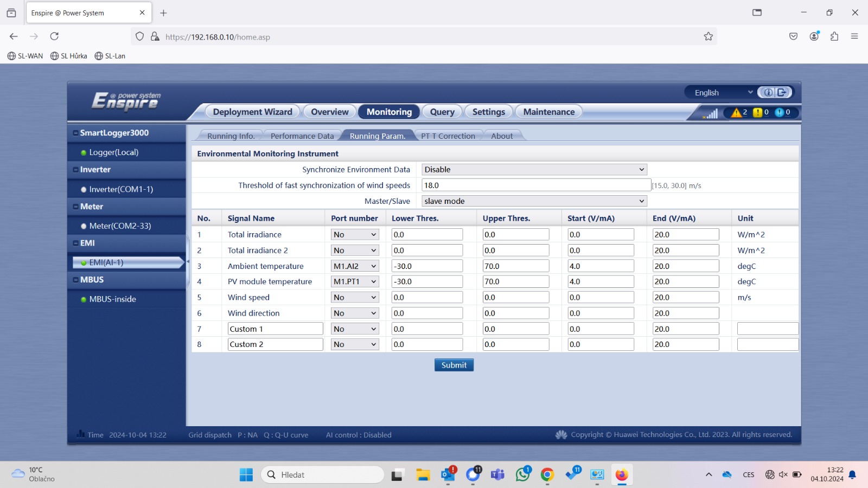The height and width of the screenshot is (488, 868).
Task: Click wind speed threshold field 18.0
Action: pos(536,185)
